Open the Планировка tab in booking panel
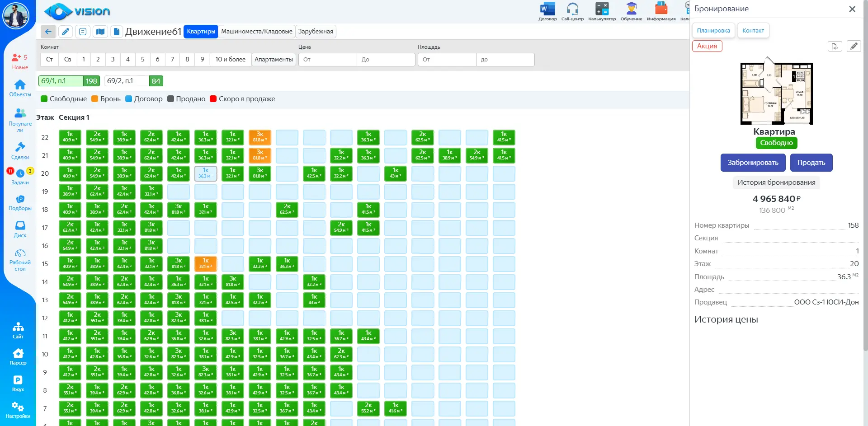Image resolution: width=868 pixels, height=426 pixels. [x=713, y=31]
